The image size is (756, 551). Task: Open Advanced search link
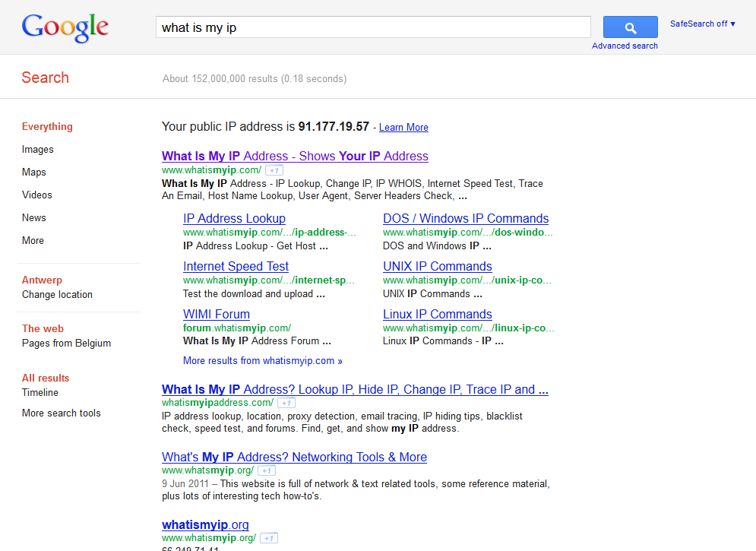tap(625, 46)
